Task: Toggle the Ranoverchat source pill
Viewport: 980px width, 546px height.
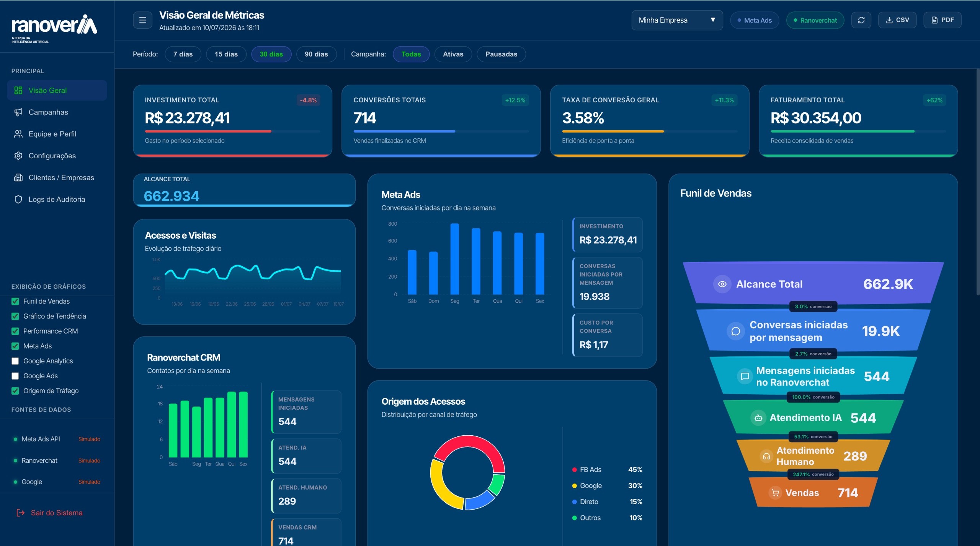Action: (x=815, y=20)
